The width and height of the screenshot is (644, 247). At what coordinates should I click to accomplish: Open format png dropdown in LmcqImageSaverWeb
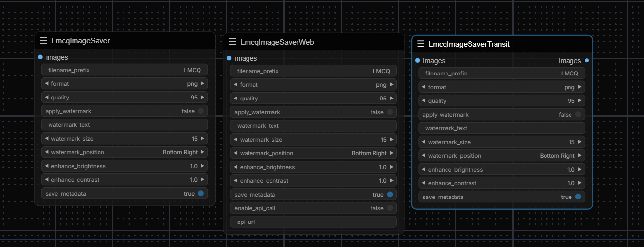(313, 85)
